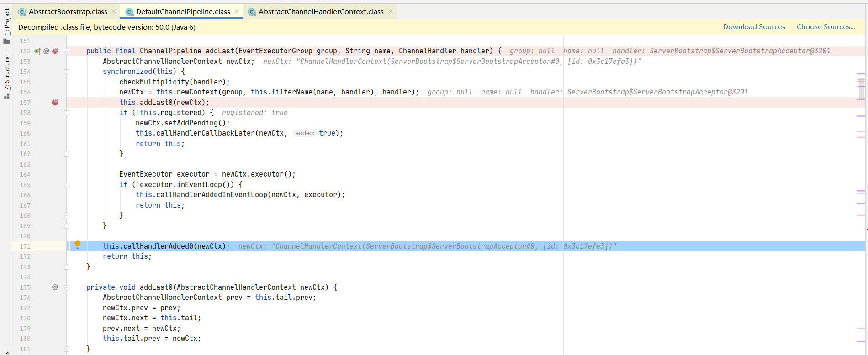Click the error stripe mark near scrollbar top
This screenshot has width=868, height=355.
(861, 73)
